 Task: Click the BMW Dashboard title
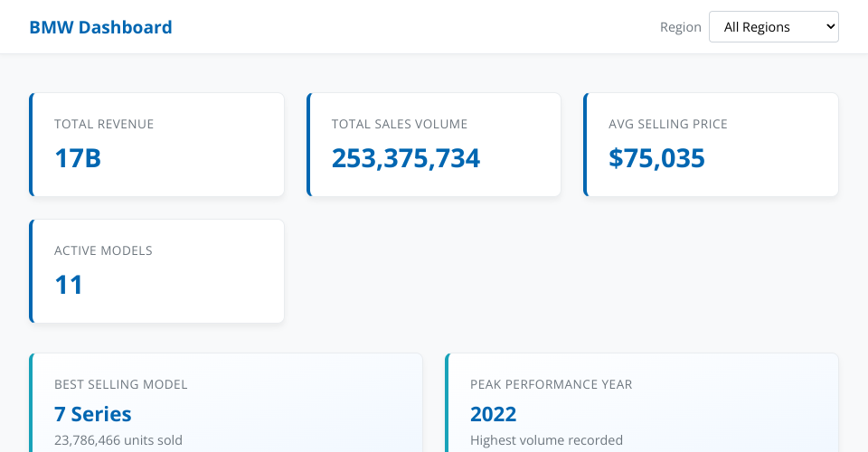[100, 27]
